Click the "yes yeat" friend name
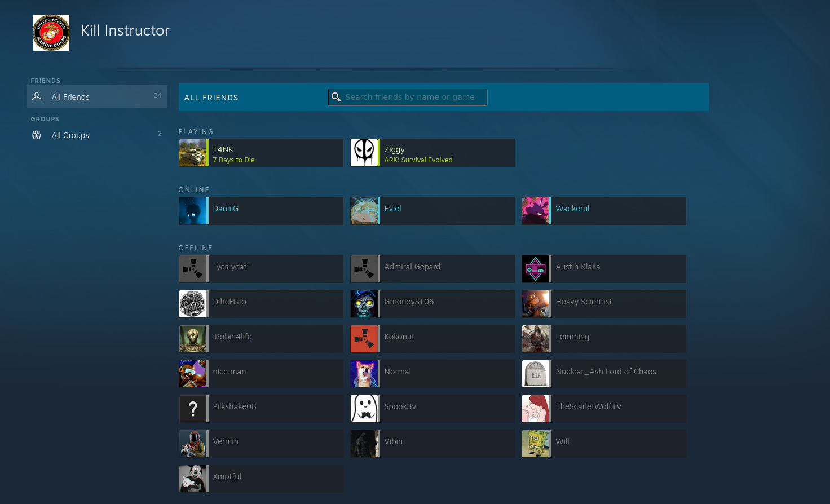The width and height of the screenshot is (830, 504). pos(231,267)
